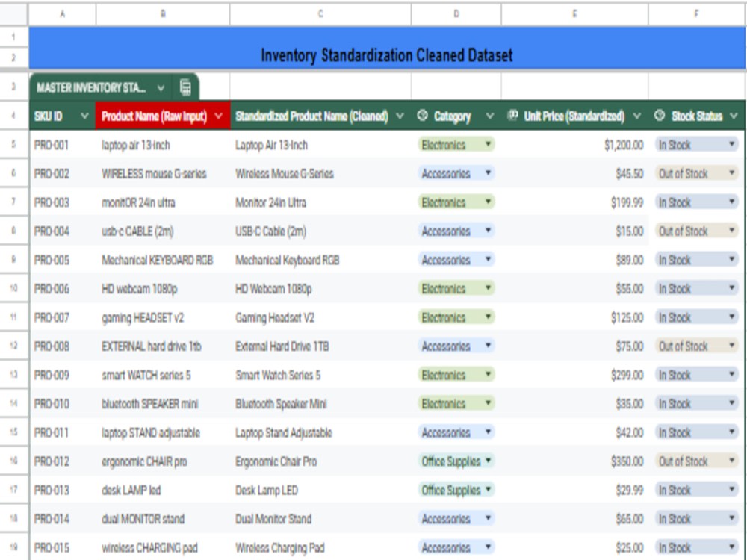This screenshot has height=560, width=747.
Task: Select the cleaned name "Monitor 24in Ultra"
Action: pos(320,202)
